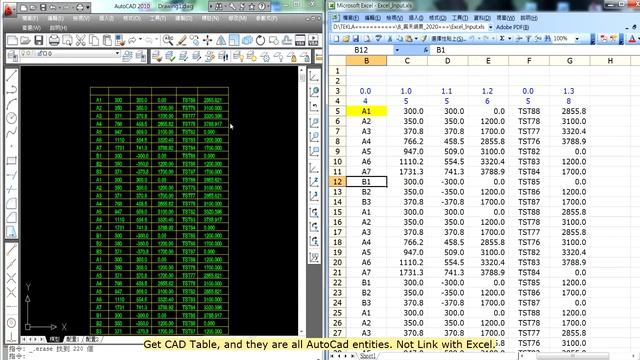
Task: Open Adobe PDF(B) menu in Excel
Action: pos(512,27)
